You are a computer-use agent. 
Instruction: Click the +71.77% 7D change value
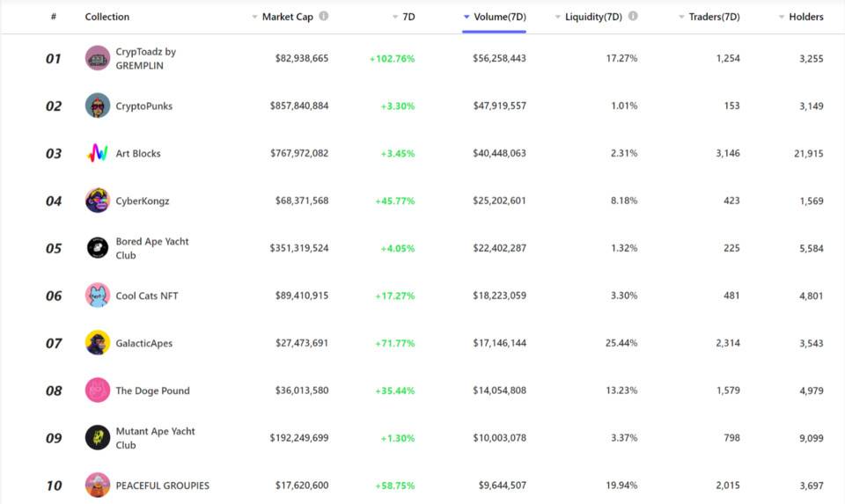(x=395, y=343)
